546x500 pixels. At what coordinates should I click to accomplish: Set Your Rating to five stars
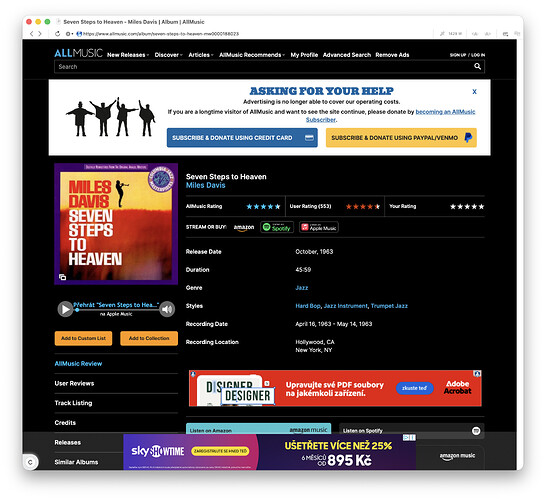[481, 206]
